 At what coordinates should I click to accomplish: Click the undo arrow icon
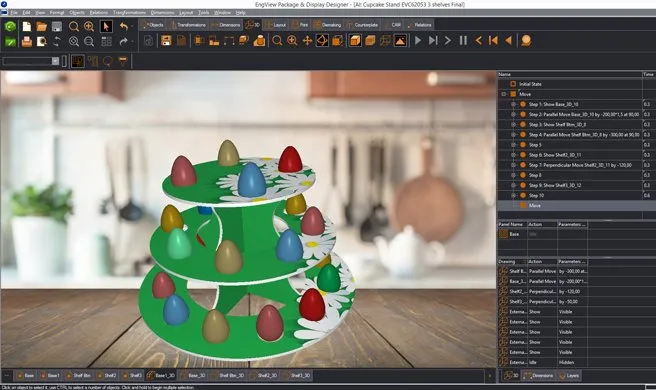pos(123,26)
